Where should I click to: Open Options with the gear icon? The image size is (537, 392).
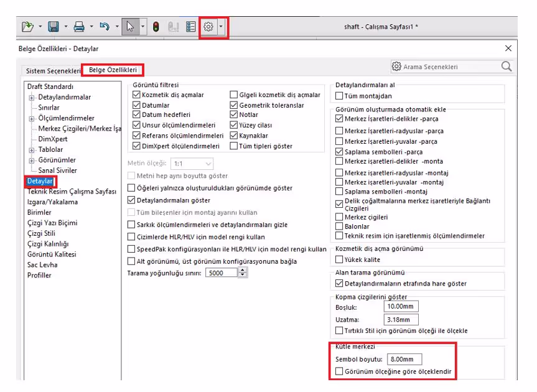pos(208,26)
